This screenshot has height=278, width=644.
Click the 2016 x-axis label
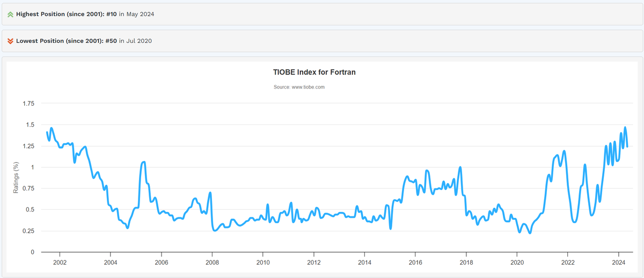[415, 262]
